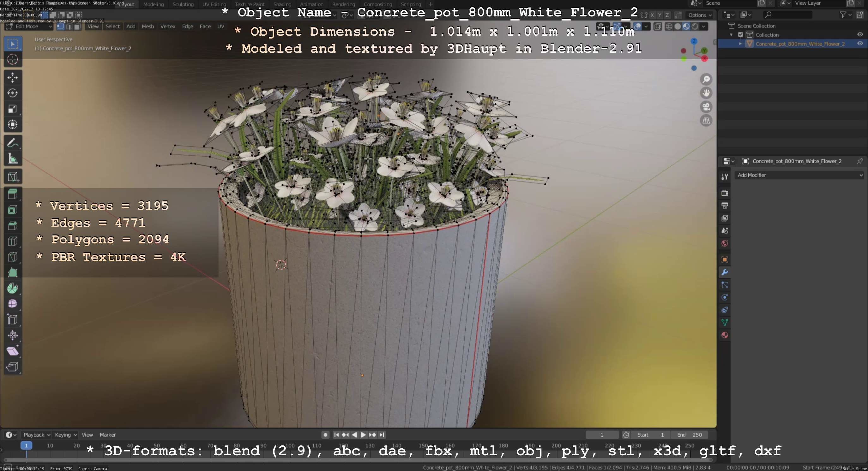Toggle edge select mode
Screen dimensions: 868x471
point(69,27)
